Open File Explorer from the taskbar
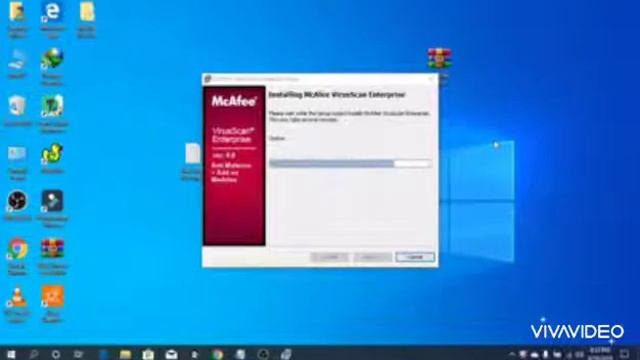 (x=125, y=354)
